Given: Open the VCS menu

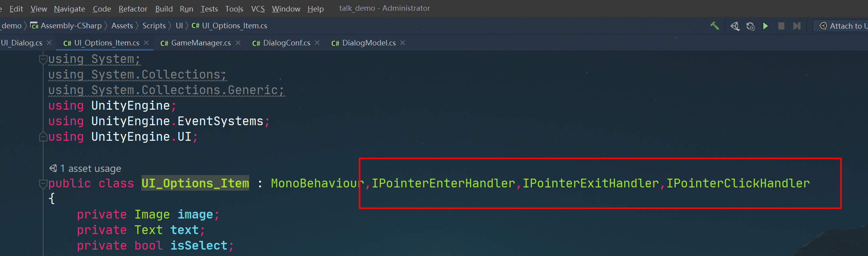Looking at the screenshot, I should click(258, 9).
